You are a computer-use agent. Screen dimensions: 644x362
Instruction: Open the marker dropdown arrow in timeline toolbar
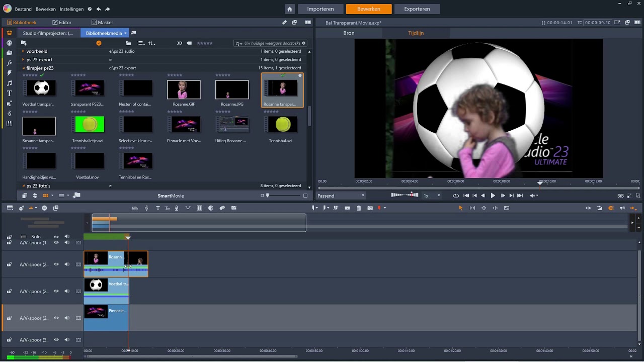385,208
